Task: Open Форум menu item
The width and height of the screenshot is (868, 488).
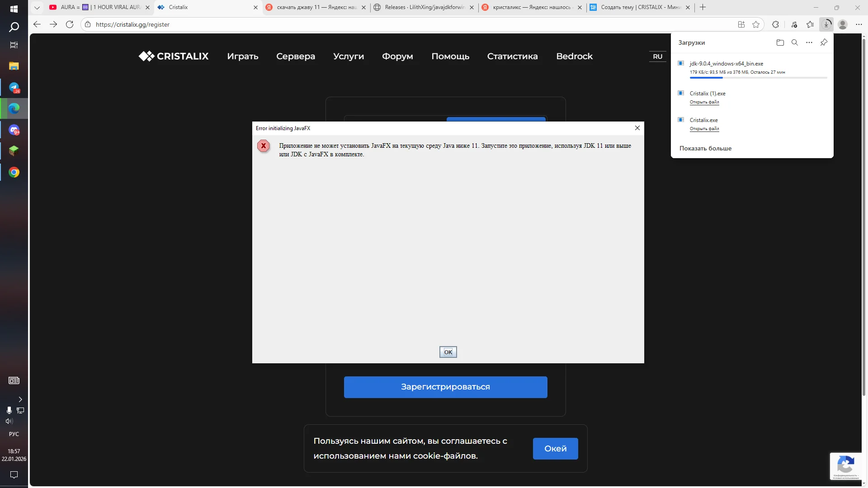Action: tap(397, 56)
